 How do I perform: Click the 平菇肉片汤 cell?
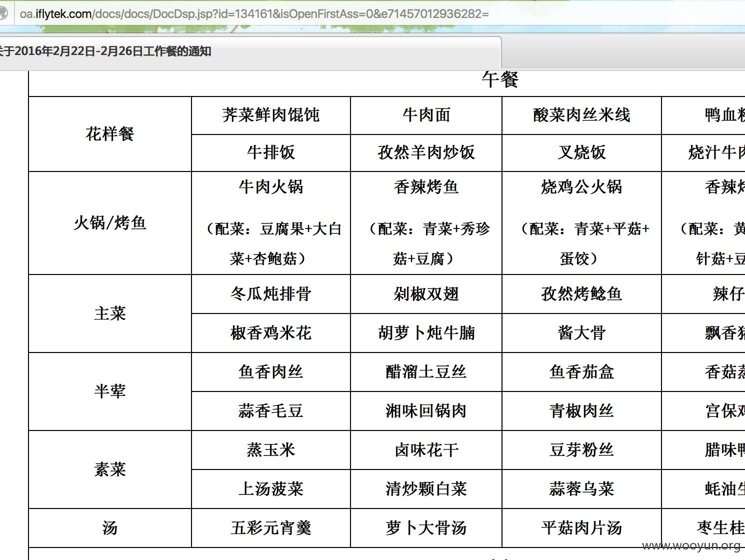point(582,528)
